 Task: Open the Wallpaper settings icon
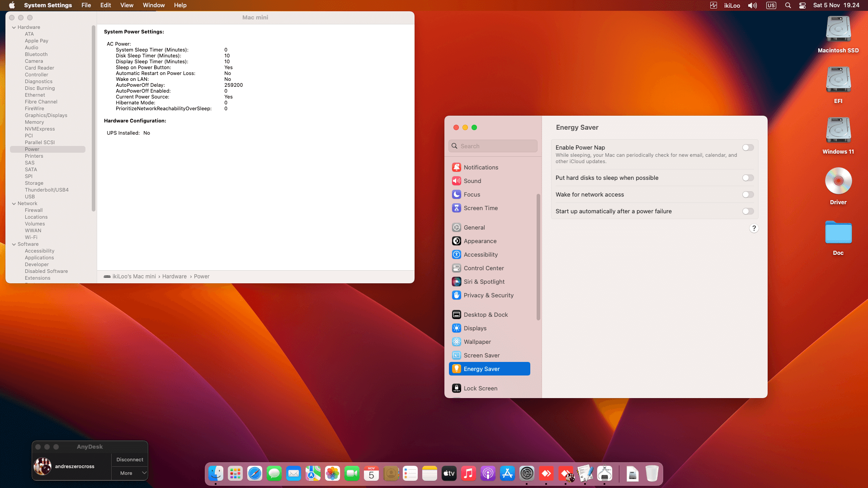[457, 342]
